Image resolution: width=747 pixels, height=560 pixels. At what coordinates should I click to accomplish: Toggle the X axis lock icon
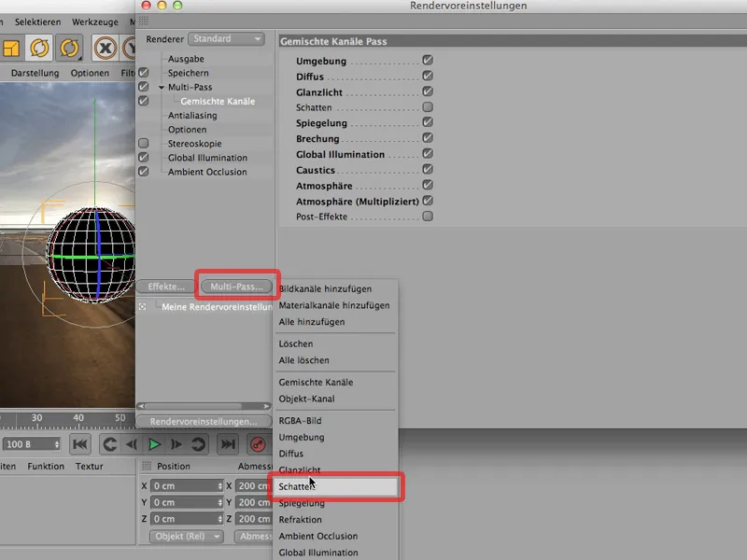[105, 48]
